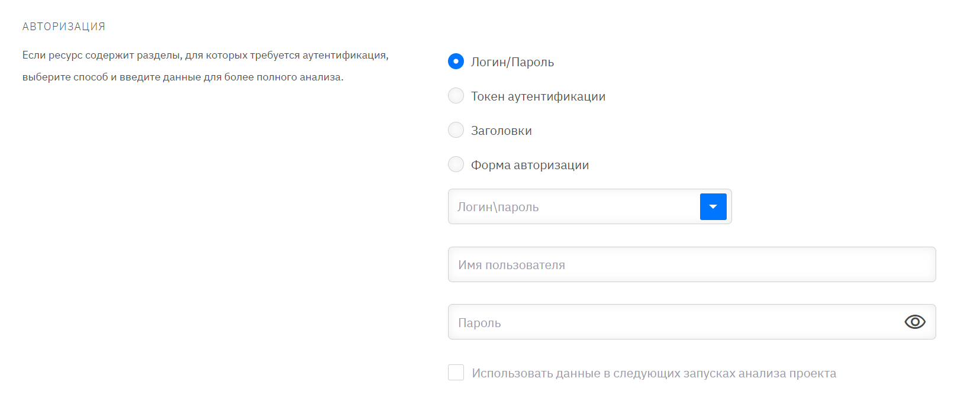Click the Форма авторизации label text
The width and height of the screenshot is (980, 404).
tap(530, 165)
